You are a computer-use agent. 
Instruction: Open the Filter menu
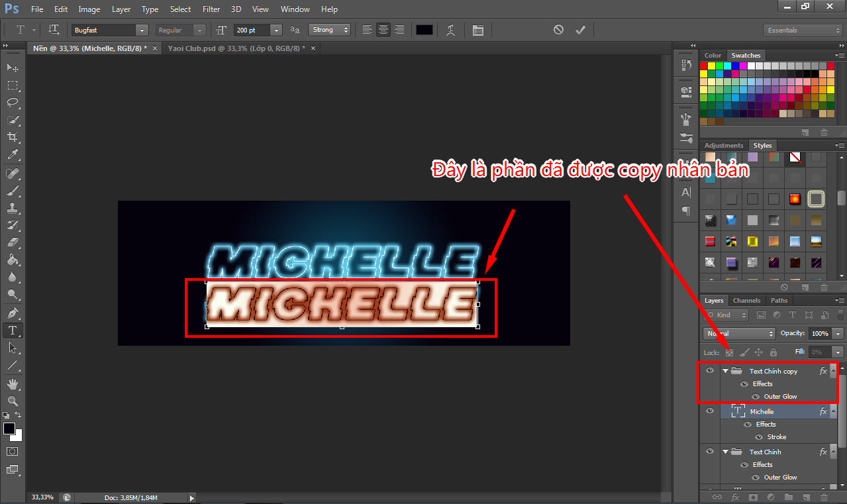tap(211, 9)
